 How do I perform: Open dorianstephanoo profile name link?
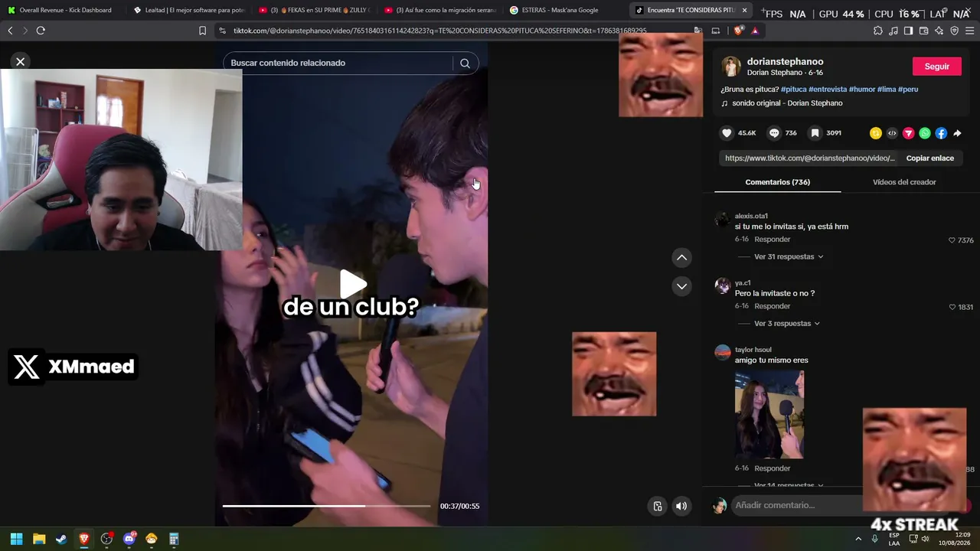[785, 61]
